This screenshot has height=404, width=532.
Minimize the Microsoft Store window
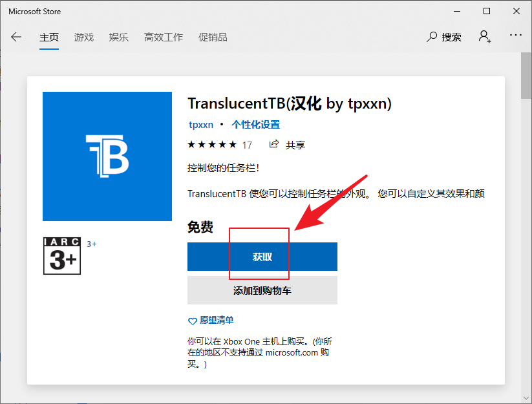457,11
